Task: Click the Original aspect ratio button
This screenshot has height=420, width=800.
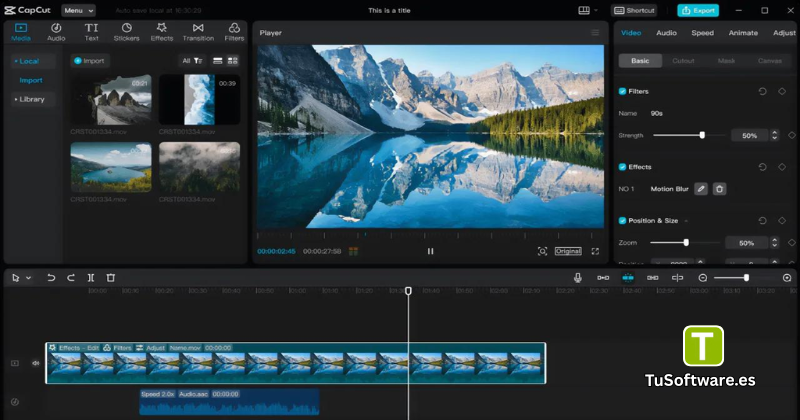Action: click(568, 251)
